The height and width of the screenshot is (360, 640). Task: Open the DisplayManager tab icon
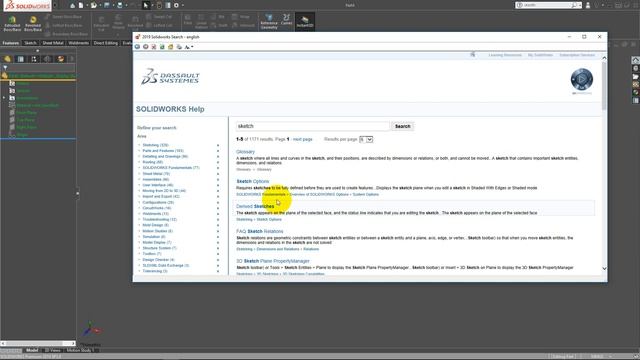tap(61, 59)
